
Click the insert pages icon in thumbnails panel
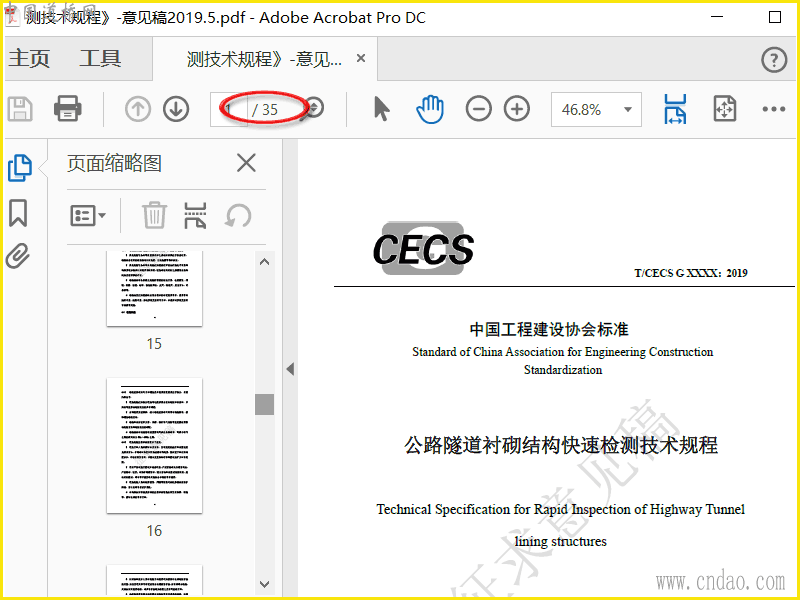tap(195, 215)
